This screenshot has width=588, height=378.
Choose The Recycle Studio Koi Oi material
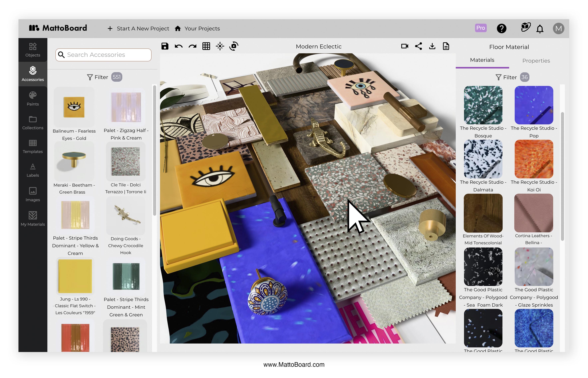coord(534,159)
